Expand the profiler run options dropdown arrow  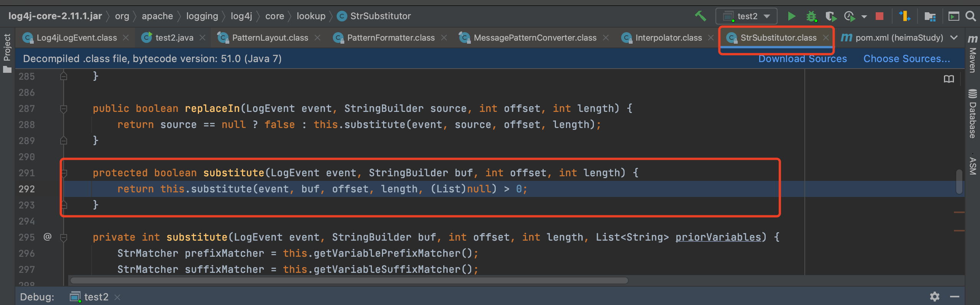864,16
